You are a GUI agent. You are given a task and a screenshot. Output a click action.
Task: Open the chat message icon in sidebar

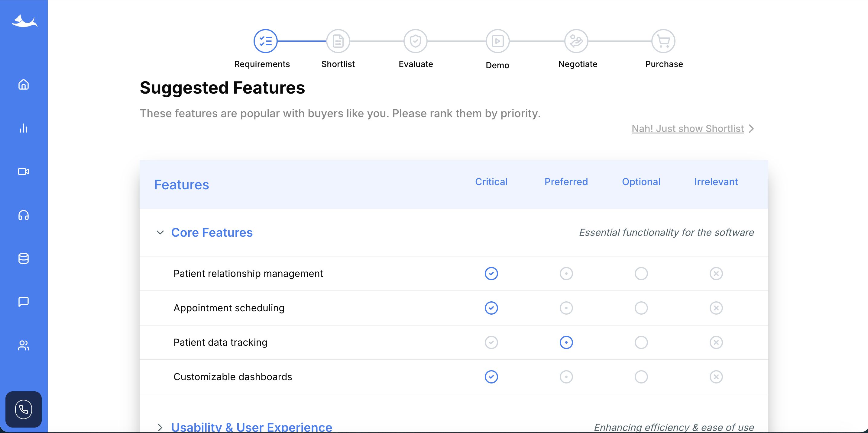pos(23,302)
